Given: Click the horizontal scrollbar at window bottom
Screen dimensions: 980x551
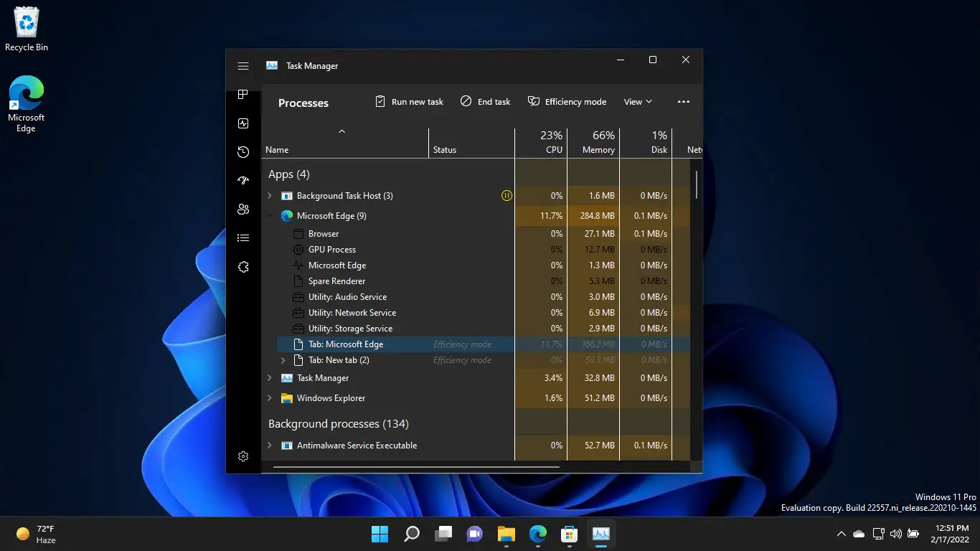Looking at the screenshot, I should pyautogui.click(x=416, y=467).
